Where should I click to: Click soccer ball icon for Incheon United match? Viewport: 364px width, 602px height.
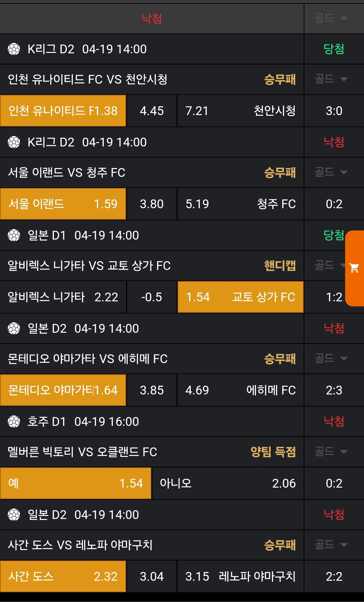(14, 49)
